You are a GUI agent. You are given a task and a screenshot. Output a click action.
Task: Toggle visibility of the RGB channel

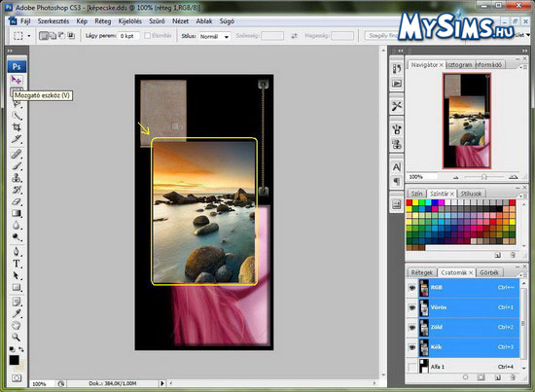tap(412, 288)
